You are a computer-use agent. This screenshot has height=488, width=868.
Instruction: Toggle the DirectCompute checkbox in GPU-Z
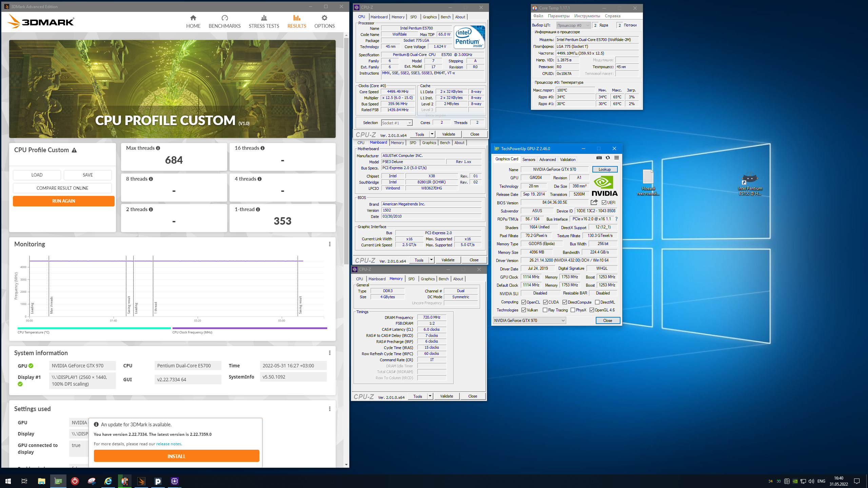click(x=565, y=302)
